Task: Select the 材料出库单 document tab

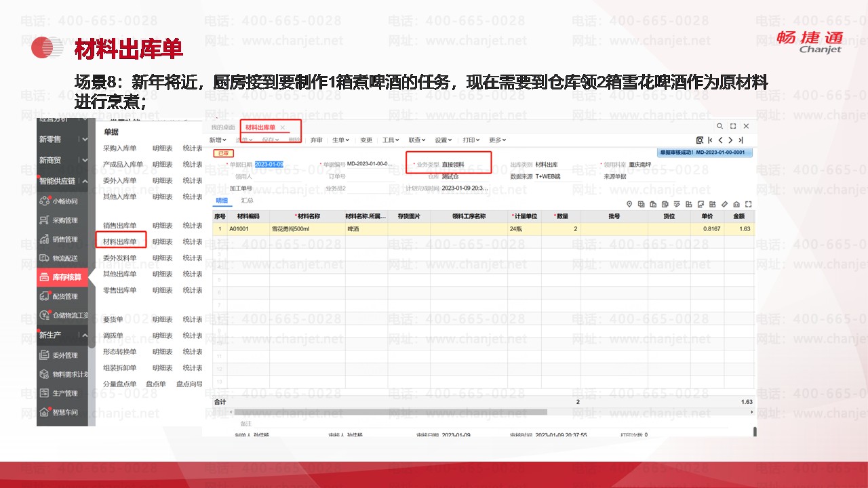Action: 260,127
